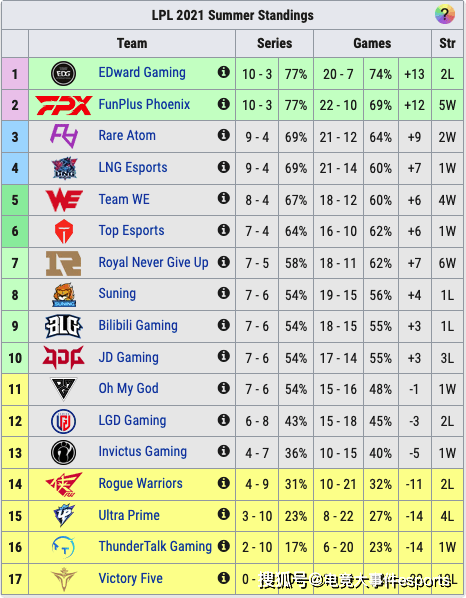Open info icon next to Invictus Gaming

point(223,451)
